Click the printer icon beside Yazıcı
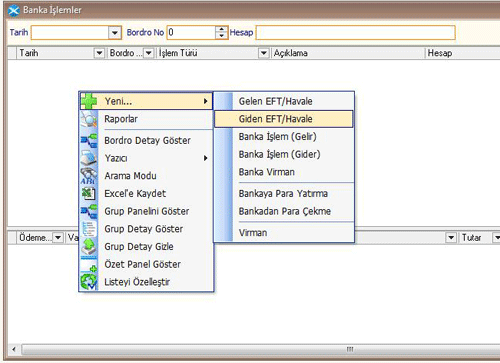500x363 pixels. click(89, 158)
